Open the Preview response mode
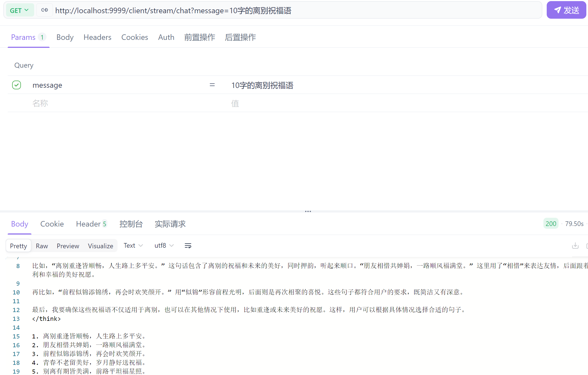 coord(68,246)
